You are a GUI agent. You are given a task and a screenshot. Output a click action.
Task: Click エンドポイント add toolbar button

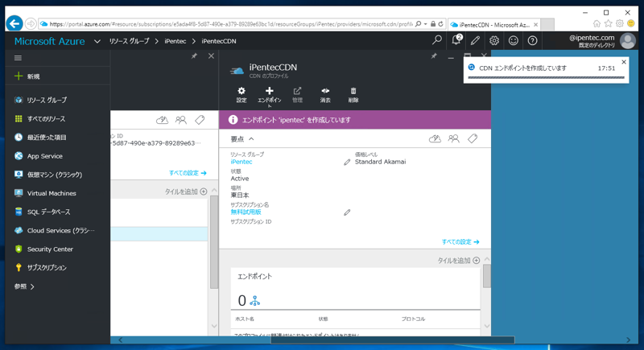coord(270,97)
